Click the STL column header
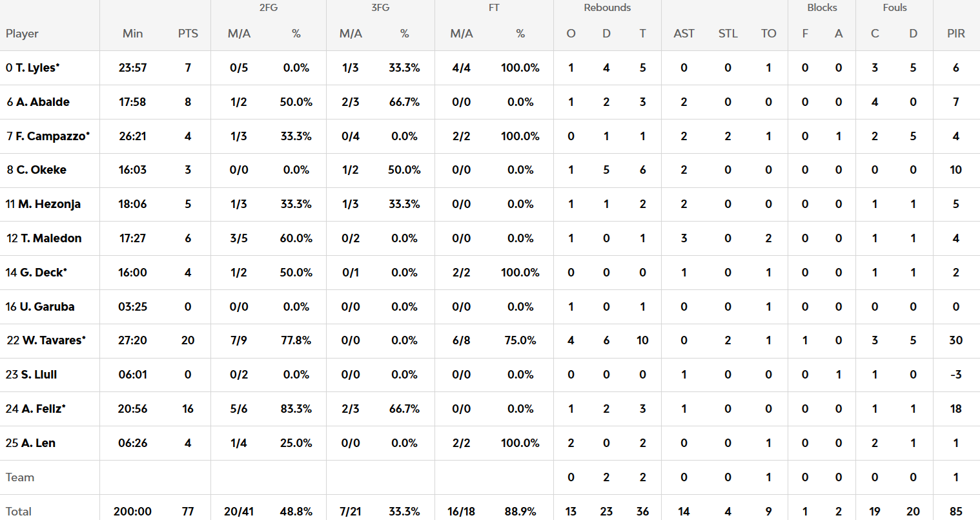980x520 pixels. pyautogui.click(x=728, y=34)
